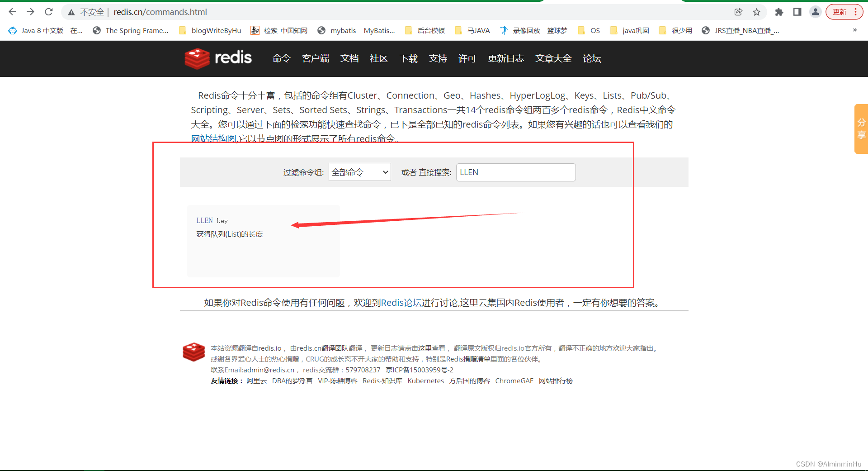The width and height of the screenshot is (868, 471).
Task: Open The Spring Frame... bookmark
Action: pyautogui.click(x=131, y=30)
